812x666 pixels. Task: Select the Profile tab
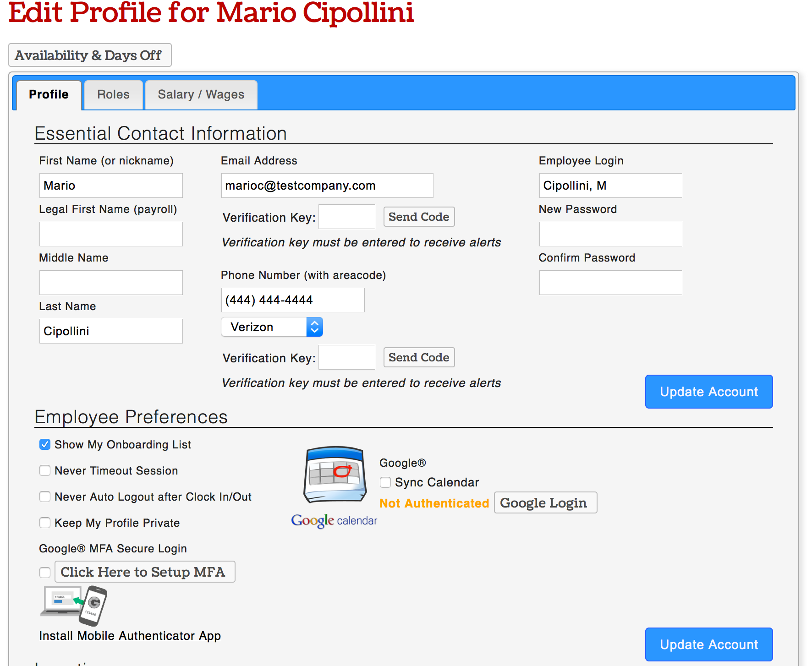(49, 95)
